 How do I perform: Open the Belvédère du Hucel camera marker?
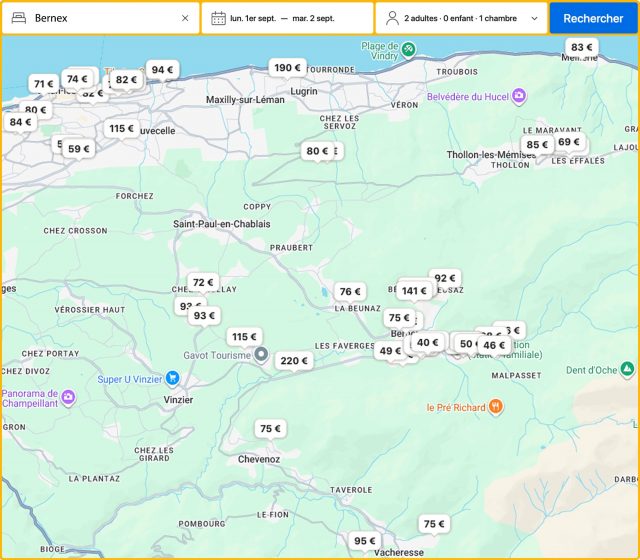(519, 96)
